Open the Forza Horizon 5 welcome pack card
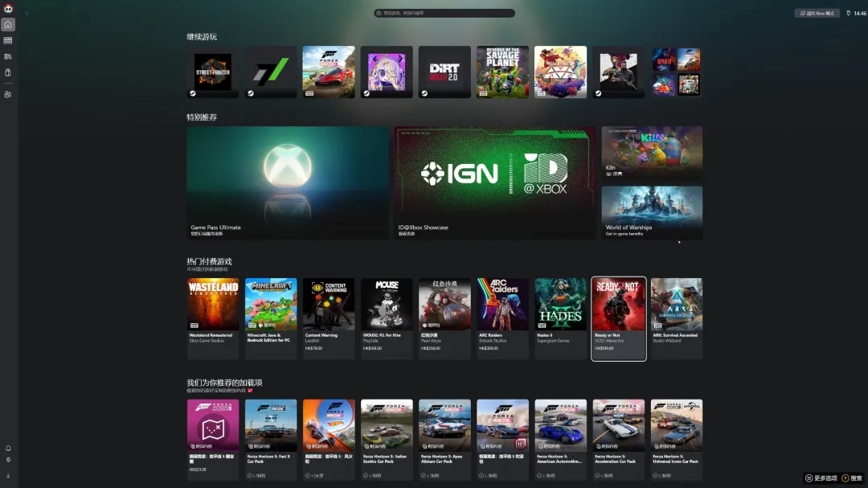This screenshot has width=868, height=488. click(x=502, y=440)
